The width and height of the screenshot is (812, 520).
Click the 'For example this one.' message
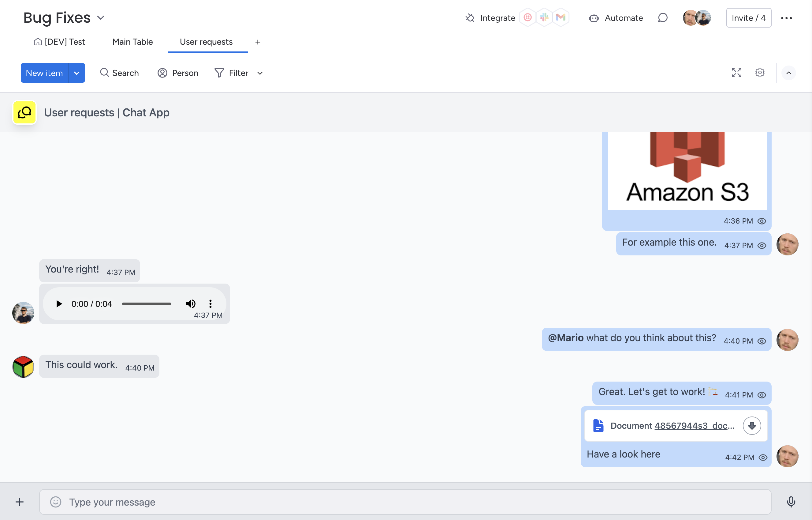[x=693, y=244]
